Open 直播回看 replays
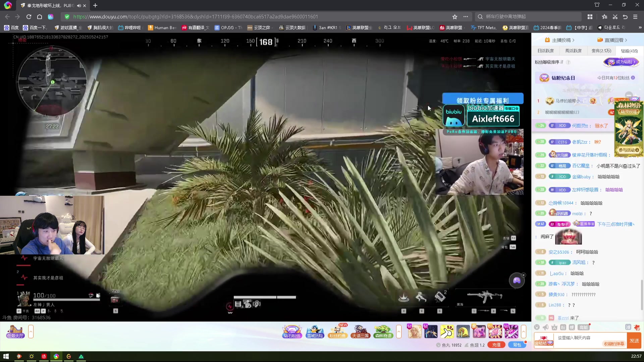The image size is (644, 362). tap(612, 40)
